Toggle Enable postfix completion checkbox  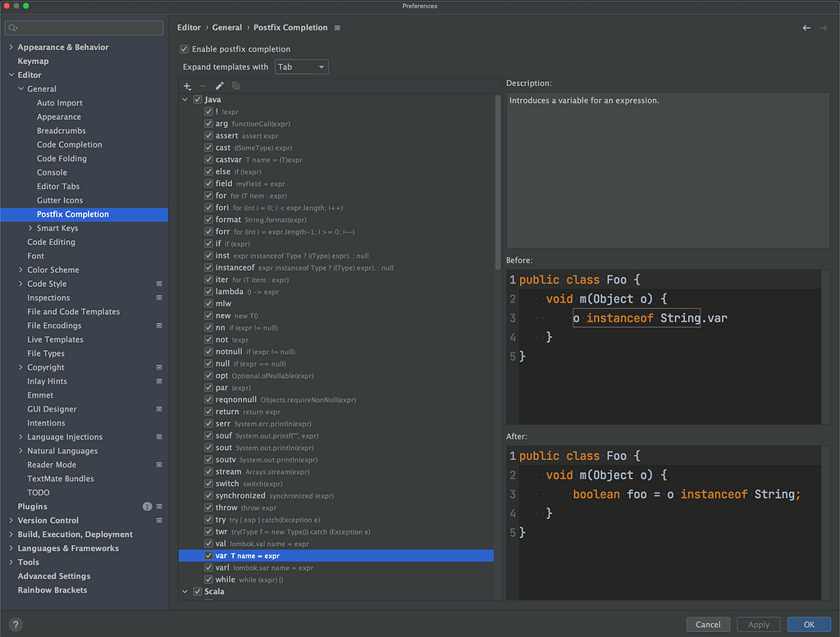[185, 49]
